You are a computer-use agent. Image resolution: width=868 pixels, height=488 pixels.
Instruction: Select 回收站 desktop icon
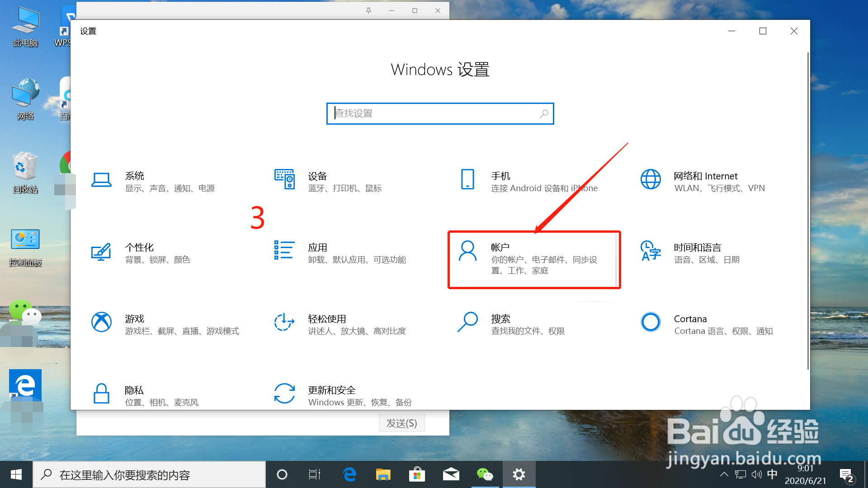(25, 173)
